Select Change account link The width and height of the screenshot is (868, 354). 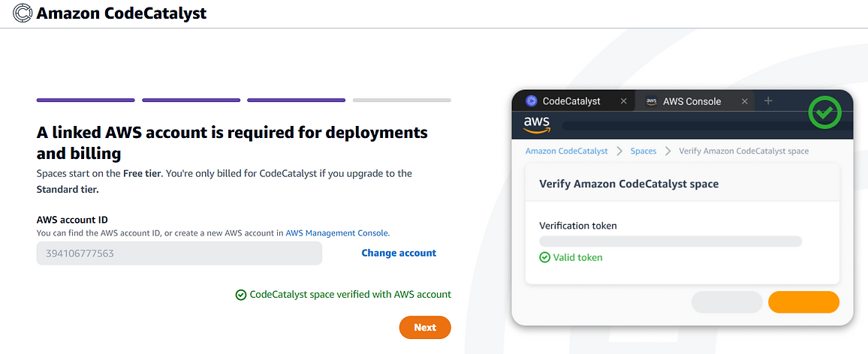tap(399, 253)
